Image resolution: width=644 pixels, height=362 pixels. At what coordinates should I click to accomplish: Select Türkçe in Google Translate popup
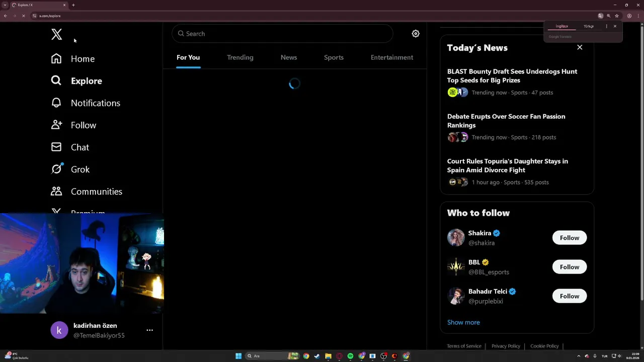(x=589, y=26)
